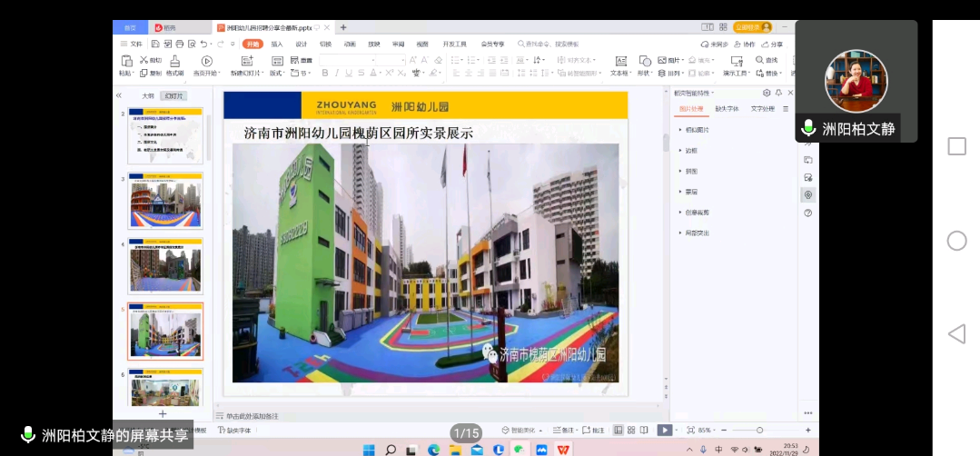Switch to the Design (设计) tab
The height and width of the screenshot is (456, 980).
302,44
